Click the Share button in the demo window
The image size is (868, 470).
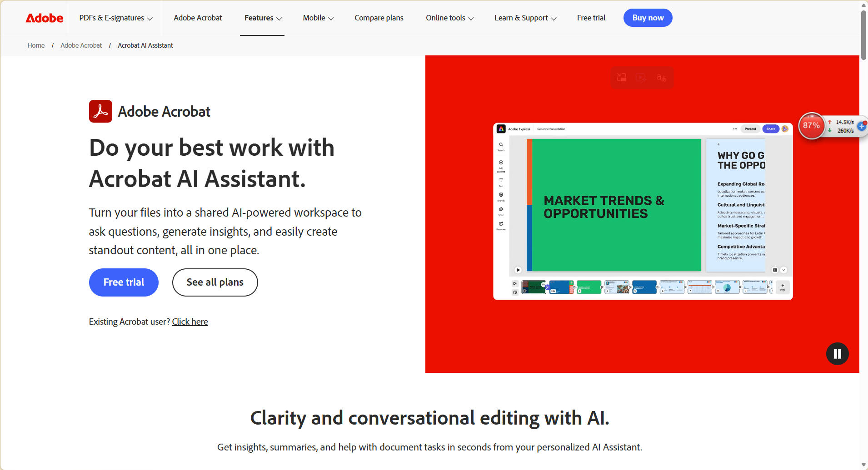pos(771,129)
